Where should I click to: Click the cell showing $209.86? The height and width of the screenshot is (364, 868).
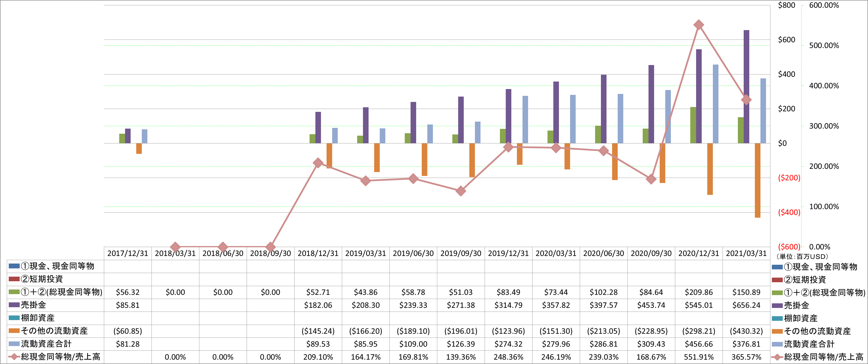tap(699, 292)
